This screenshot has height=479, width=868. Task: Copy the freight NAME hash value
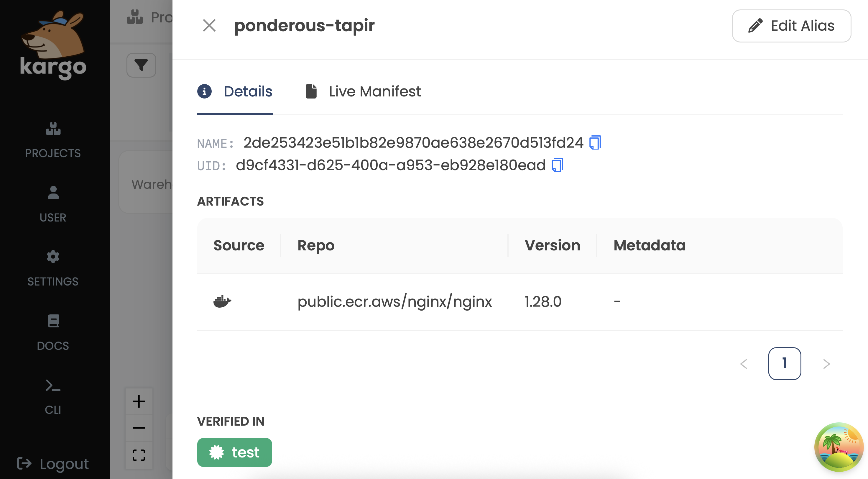pos(595,142)
